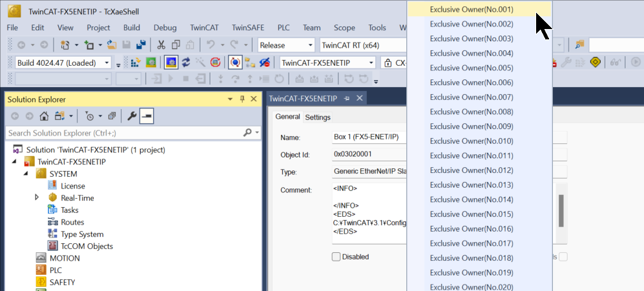Open the Release configuration dropdown

[x=286, y=45]
